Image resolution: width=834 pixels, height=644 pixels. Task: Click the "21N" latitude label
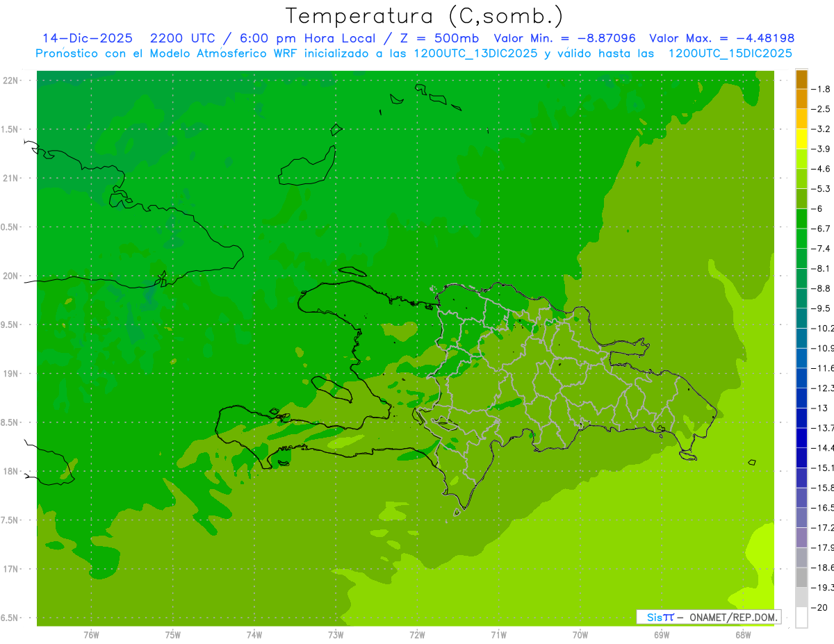pos(12,178)
